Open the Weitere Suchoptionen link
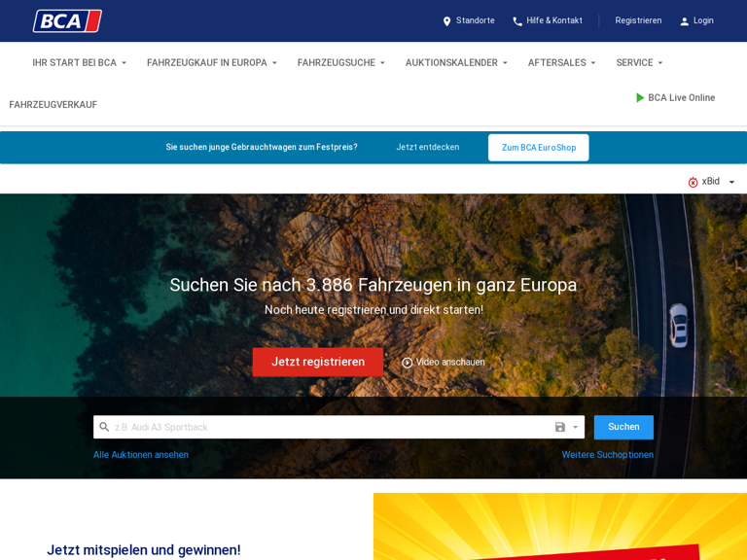 tap(607, 455)
